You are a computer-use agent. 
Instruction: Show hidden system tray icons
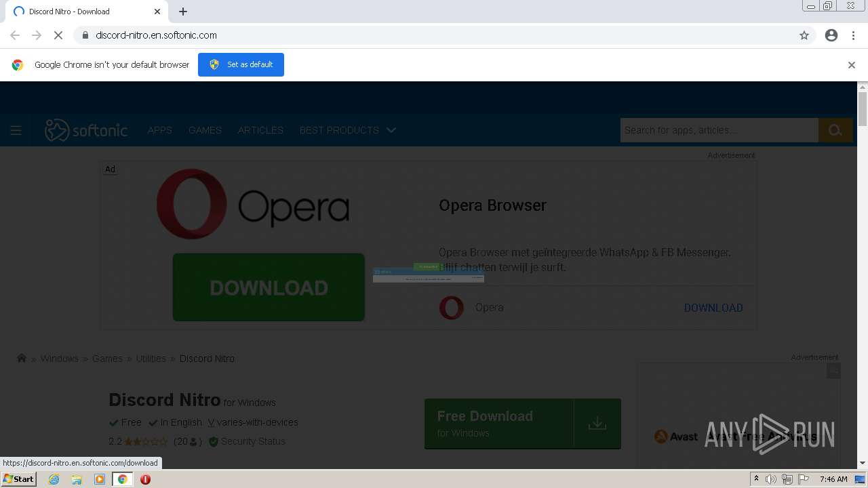756,479
